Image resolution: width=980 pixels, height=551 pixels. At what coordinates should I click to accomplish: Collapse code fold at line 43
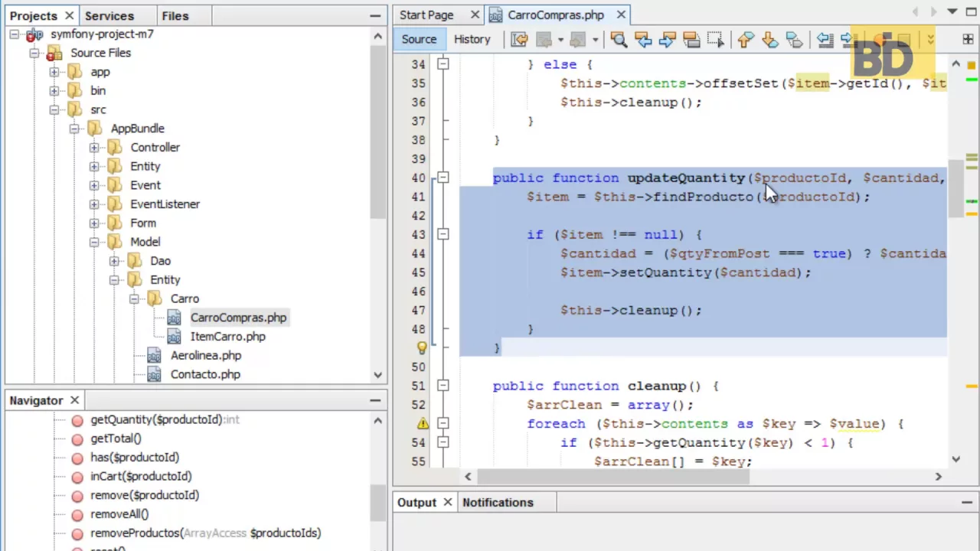coord(443,234)
